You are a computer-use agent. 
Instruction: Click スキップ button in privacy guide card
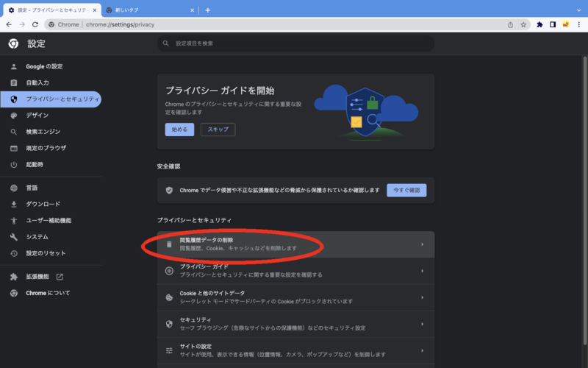(x=218, y=130)
